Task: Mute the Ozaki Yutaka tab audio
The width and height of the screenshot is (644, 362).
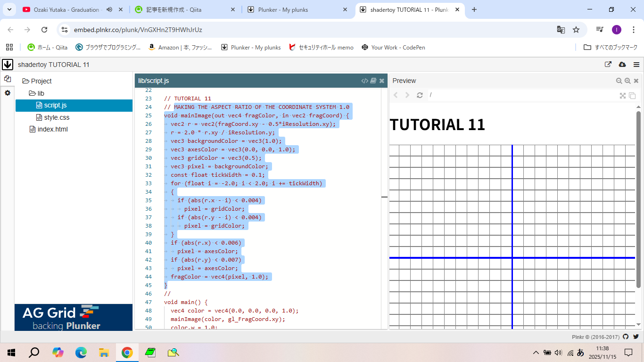Action: coord(109,9)
